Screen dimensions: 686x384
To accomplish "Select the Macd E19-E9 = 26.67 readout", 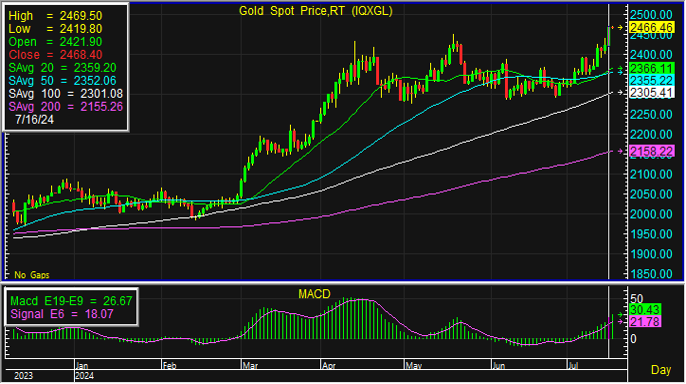I will [71, 301].
